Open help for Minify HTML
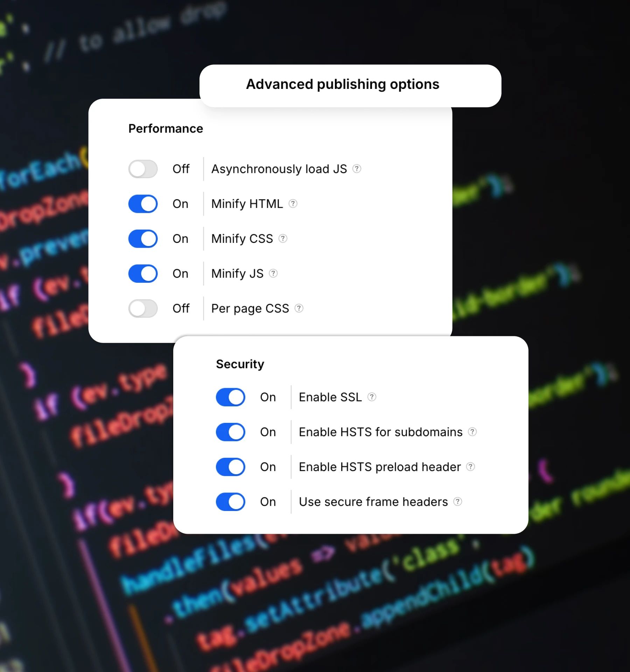The image size is (630, 672). [293, 204]
